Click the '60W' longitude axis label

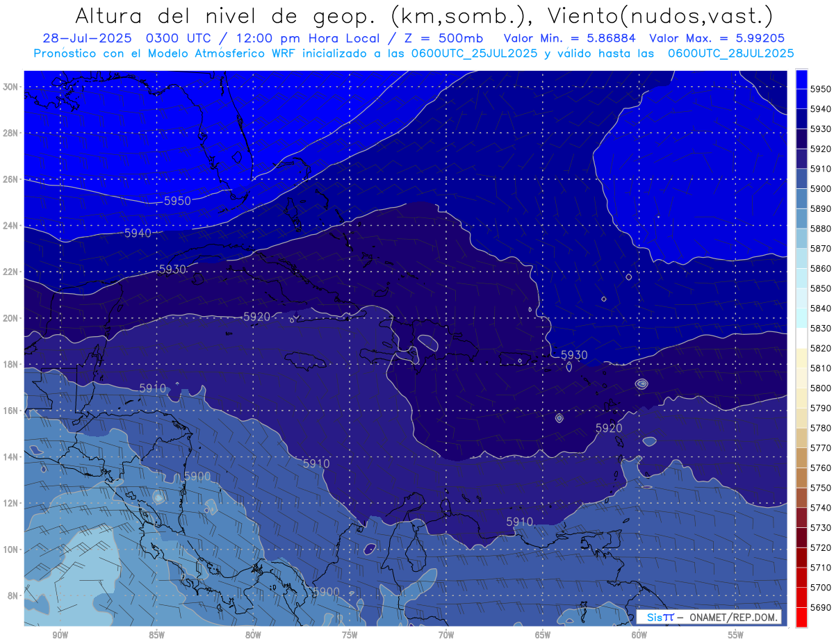point(639,636)
